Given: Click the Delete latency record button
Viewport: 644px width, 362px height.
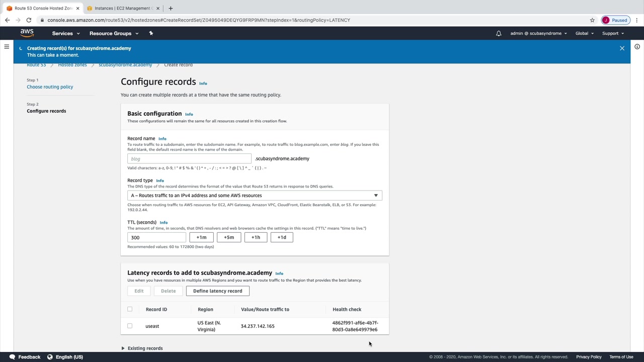Looking at the screenshot, I should (168, 291).
